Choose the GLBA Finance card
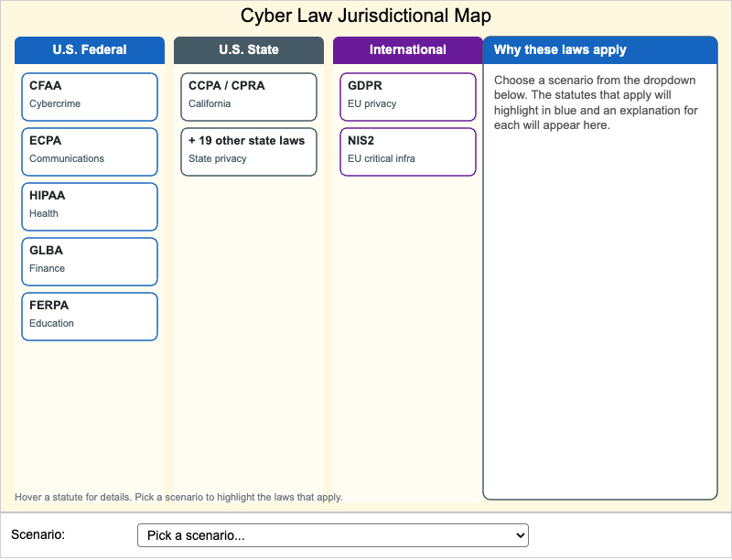The image size is (732, 560). [x=90, y=262]
